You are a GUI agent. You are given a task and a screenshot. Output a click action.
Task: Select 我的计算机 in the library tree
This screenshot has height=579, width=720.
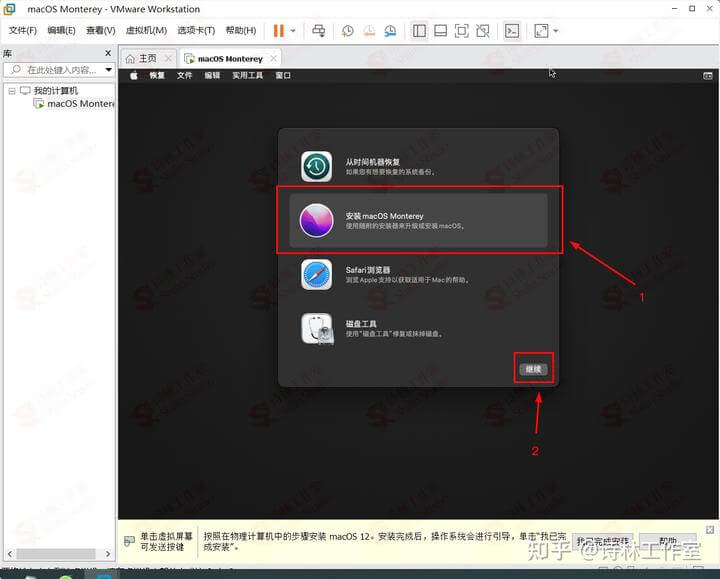click(56, 90)
